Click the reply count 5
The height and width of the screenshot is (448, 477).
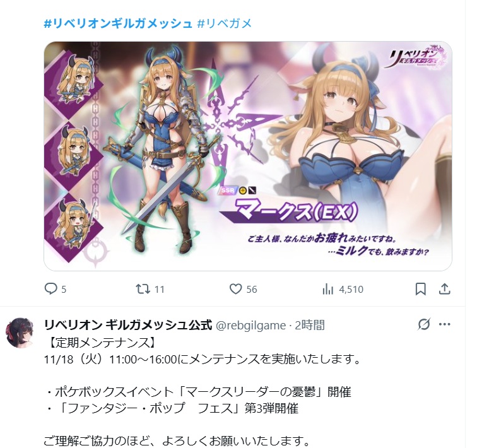(x=64, y=289)
